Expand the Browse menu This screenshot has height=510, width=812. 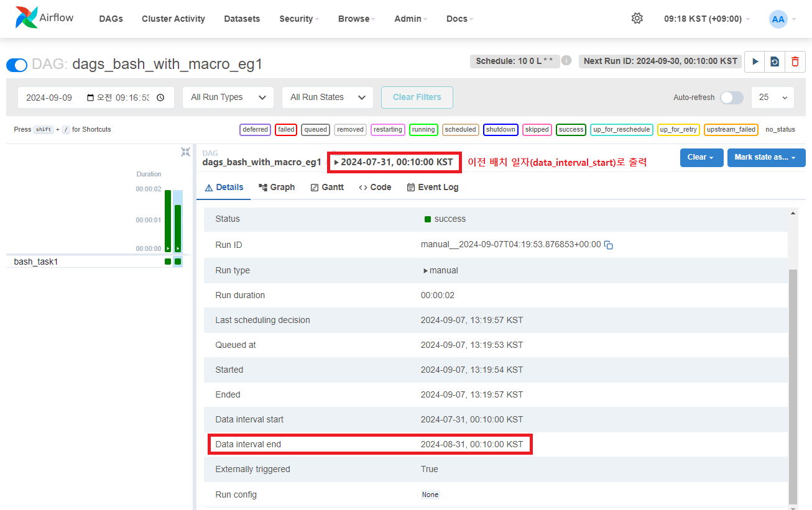357,19
